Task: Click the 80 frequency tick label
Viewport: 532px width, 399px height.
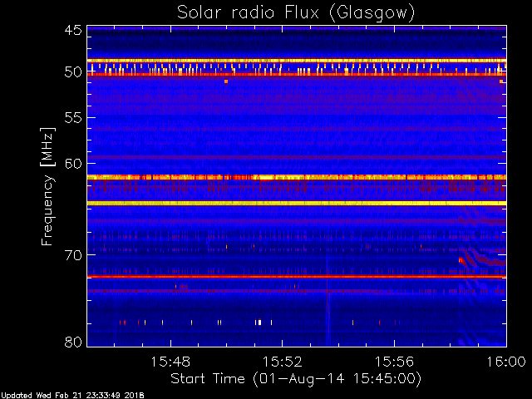Action: click(x=73, y=342)
